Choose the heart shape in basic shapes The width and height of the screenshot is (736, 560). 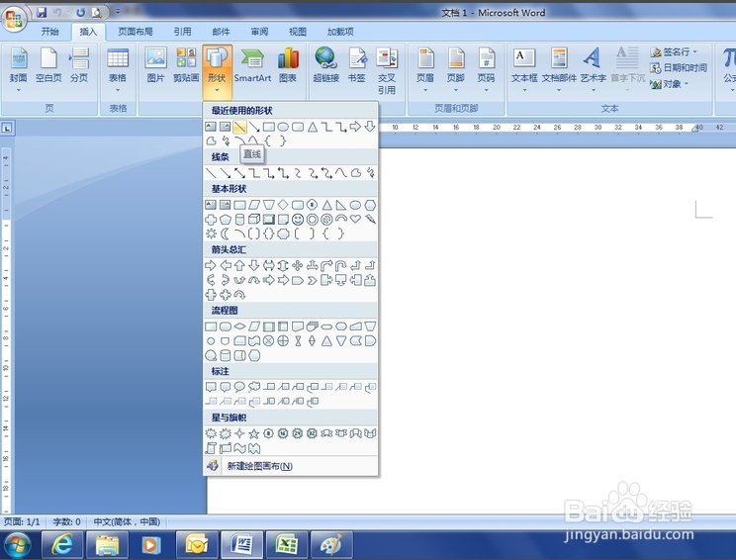(355, 219)
